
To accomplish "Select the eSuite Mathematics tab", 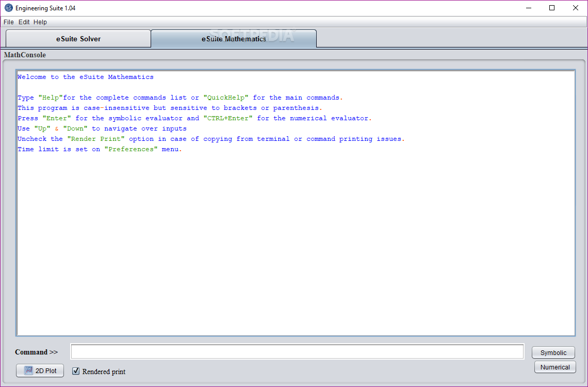I will (x=234, y=39).
